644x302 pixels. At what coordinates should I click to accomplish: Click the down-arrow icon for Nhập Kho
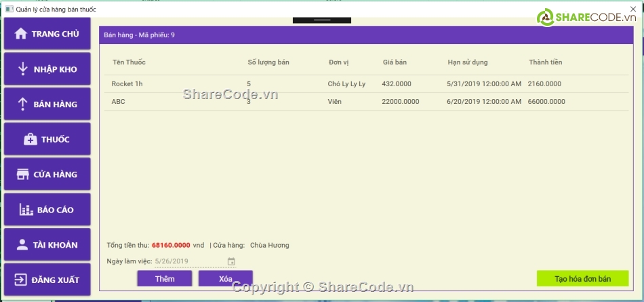click(22, 69)
